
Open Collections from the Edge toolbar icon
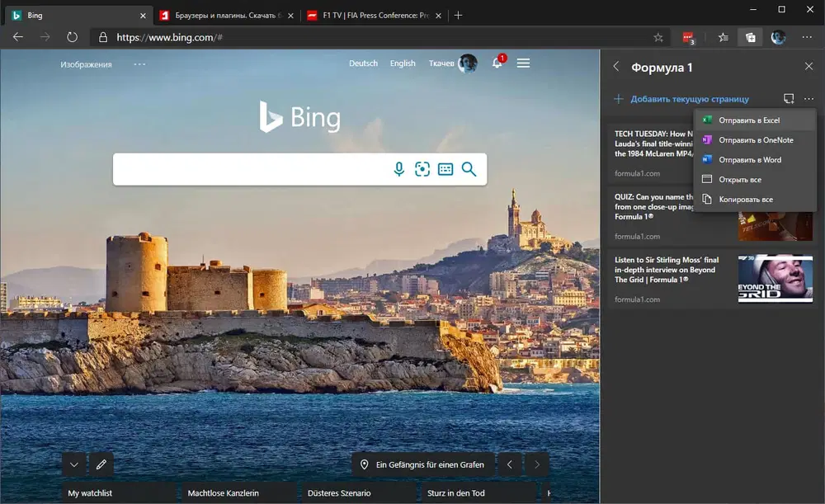(751, 37)
